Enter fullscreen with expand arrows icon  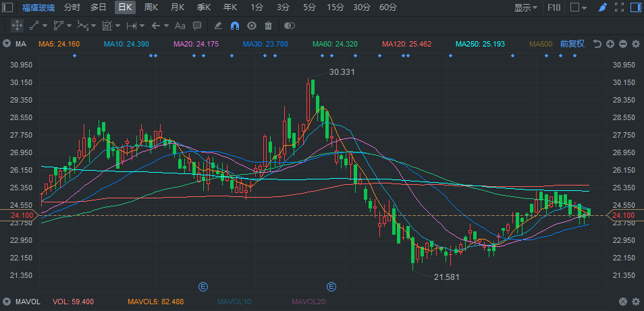coord(619,7)
